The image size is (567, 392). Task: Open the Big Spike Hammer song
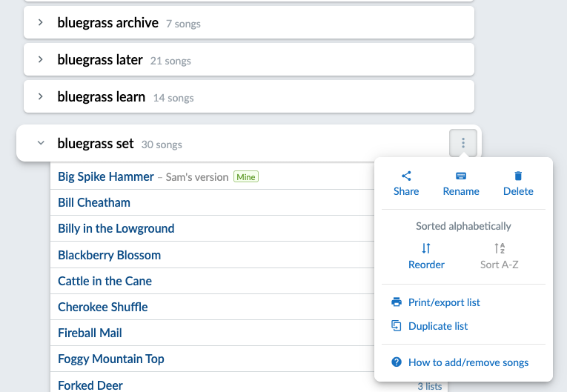click(106, 176)
